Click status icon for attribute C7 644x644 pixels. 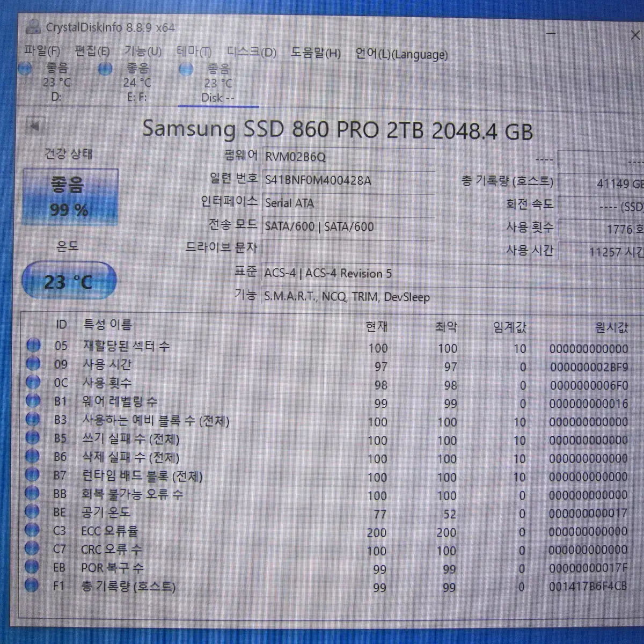pos(32,548)
